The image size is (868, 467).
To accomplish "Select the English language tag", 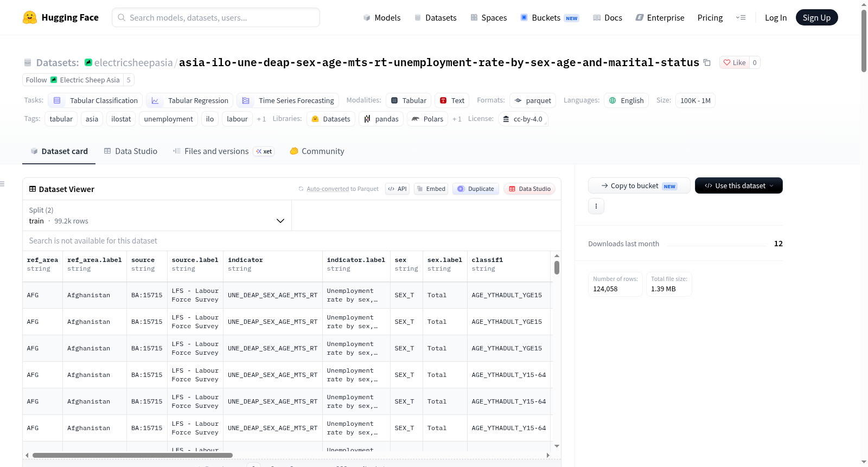I will [x=627, y=100].
